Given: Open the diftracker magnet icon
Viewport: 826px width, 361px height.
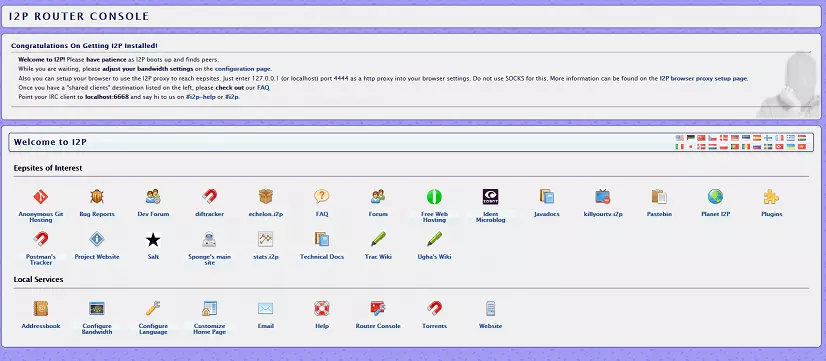Looking at the screenshot, I should pos(210,197).
